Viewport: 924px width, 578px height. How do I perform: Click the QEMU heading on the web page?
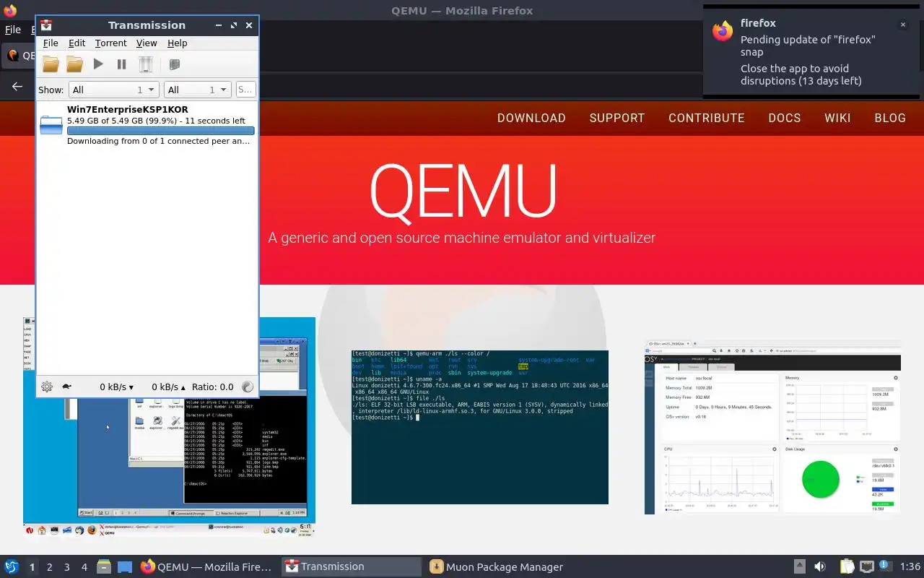pos(463,191)
